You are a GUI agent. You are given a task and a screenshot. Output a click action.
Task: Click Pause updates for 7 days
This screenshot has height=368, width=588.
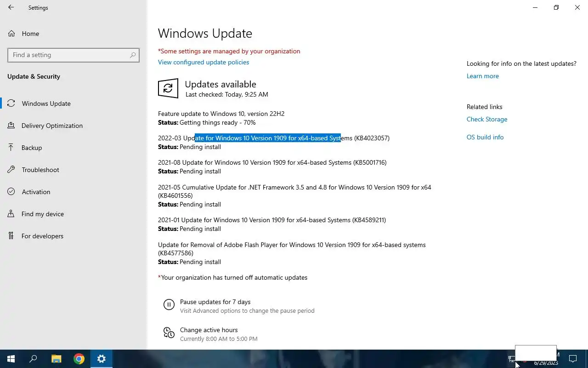click(x=215, y=302)
